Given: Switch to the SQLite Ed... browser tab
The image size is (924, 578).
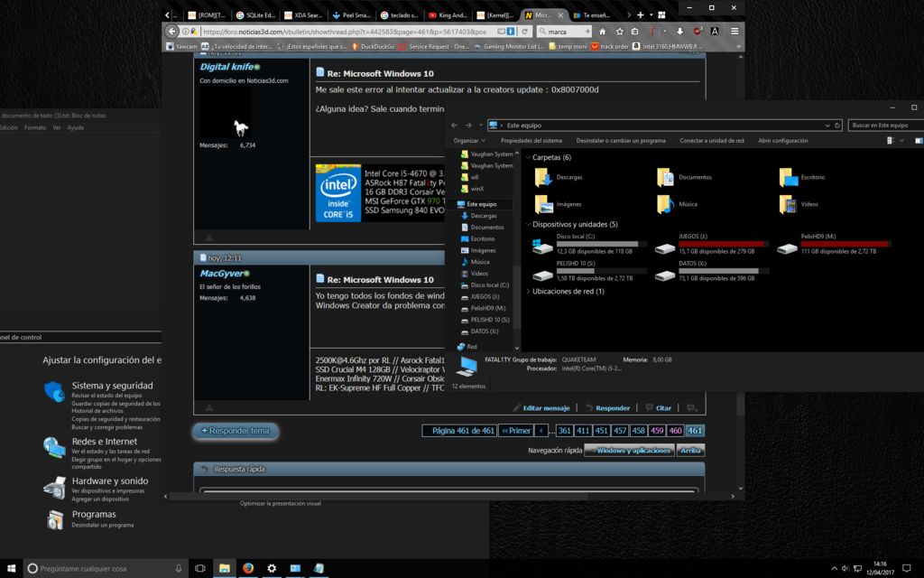Looking at the screenshot, I should coord(256,15).
